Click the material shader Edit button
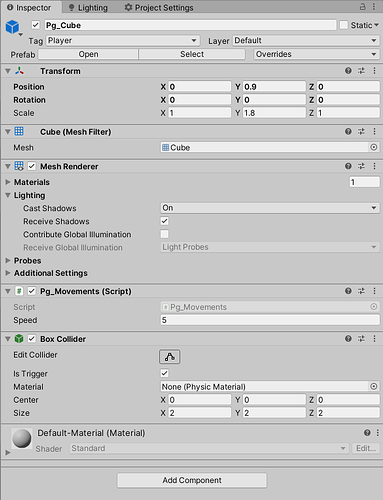Screen dimensions: 383x500 (366, 448)
